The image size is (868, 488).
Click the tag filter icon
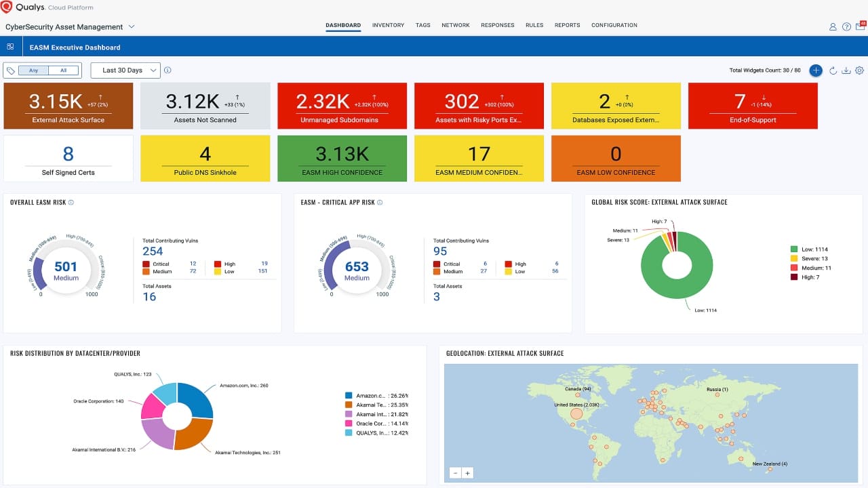[10, 70]
